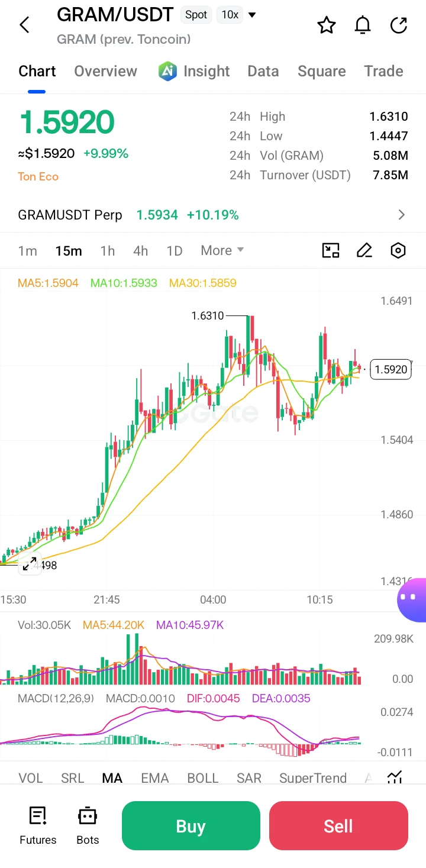Image resolution: width=426 pixels, height=868 pixels.
Task: Tap the green Buy button
Action: coord(191,825)
